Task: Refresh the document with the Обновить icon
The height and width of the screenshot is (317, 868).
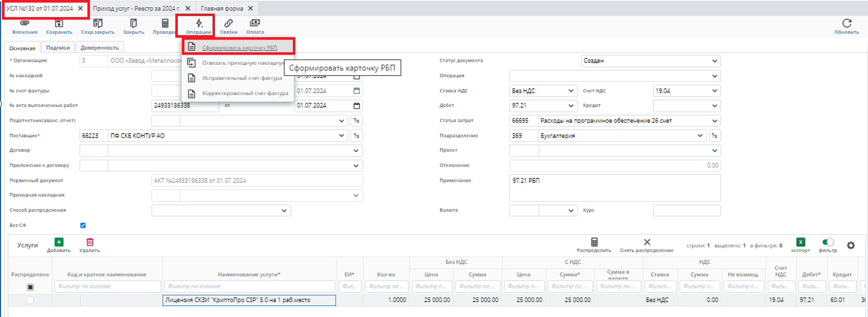Action: pos(846,24)
